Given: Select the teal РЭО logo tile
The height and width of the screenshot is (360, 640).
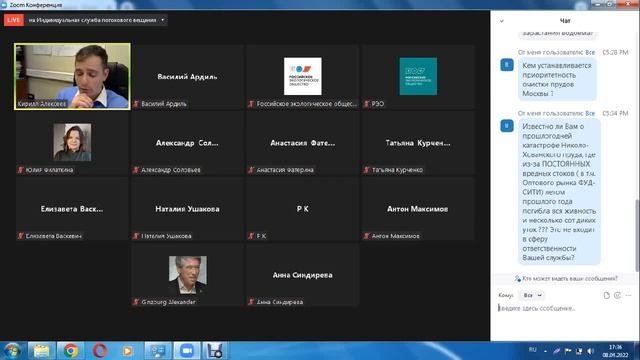Looking at the screenshot, I should [x=418, y=76].
